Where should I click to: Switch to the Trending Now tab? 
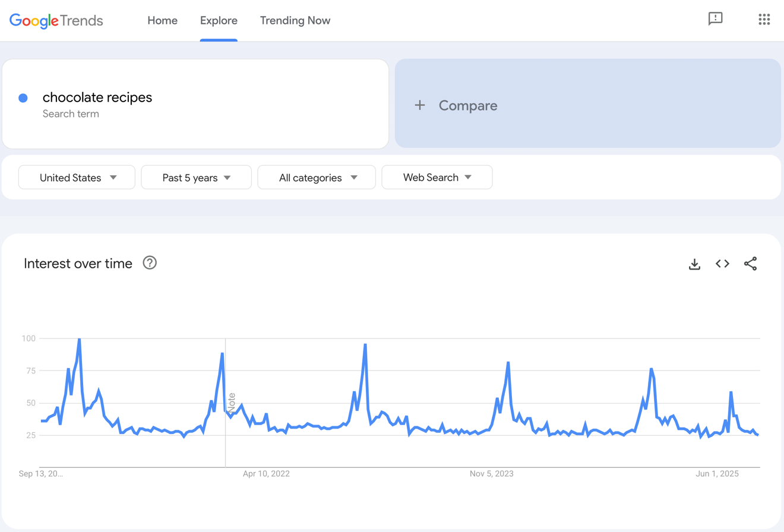(x=295, y=21)
